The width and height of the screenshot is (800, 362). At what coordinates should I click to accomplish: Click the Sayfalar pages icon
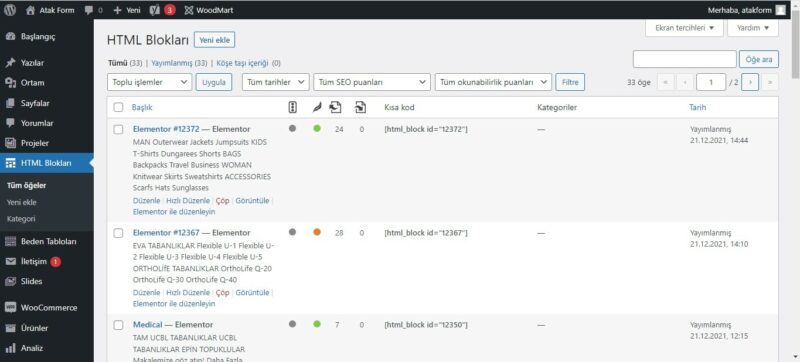pyautogui.click(x=10, y=103)
